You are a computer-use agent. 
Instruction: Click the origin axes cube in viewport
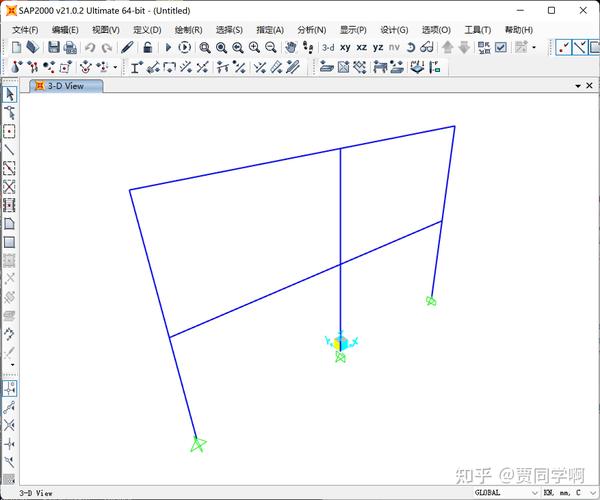[340, 342]
